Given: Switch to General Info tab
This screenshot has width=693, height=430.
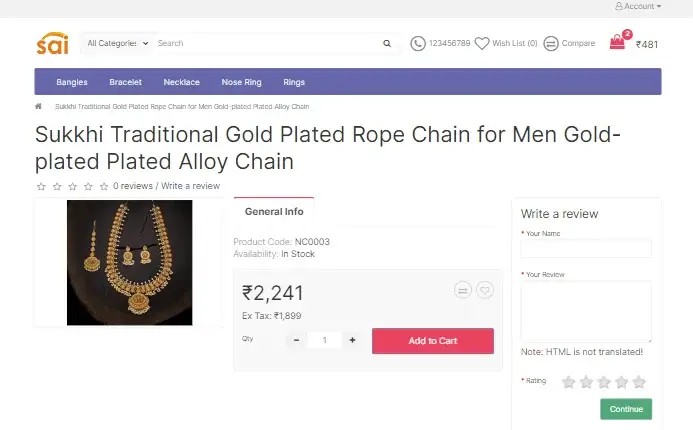Looking at the screenshot, I should coord(273,211).
